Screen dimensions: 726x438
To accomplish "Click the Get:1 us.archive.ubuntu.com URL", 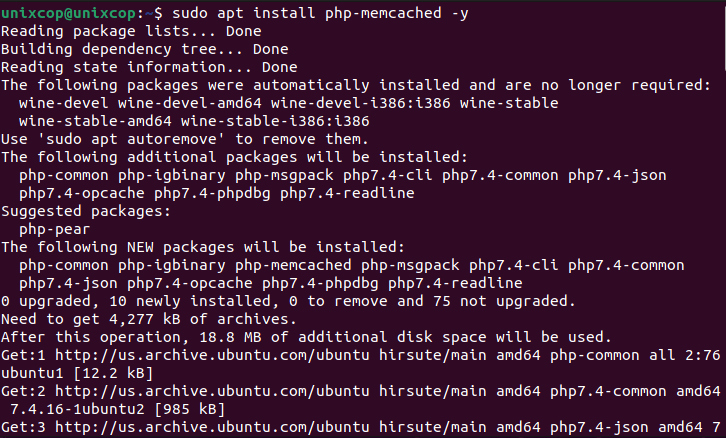I will click(x=212, y=355).
